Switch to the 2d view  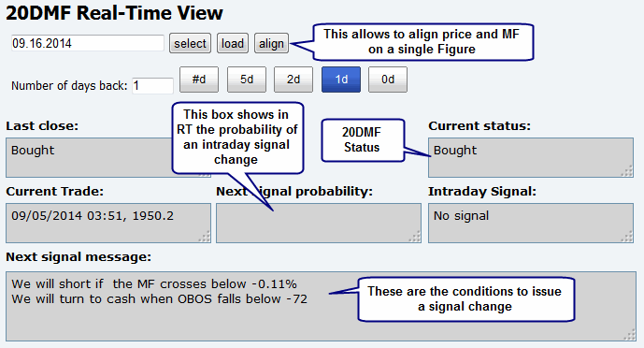[x=293, y=80]
